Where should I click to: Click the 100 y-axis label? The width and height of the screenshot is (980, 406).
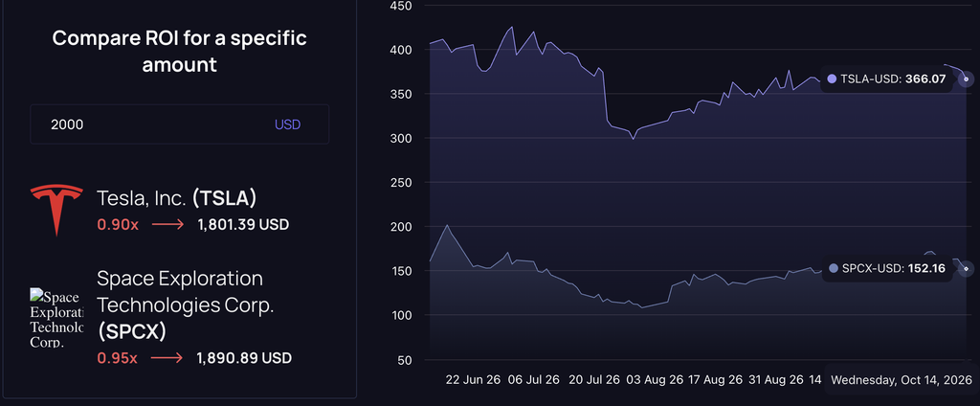[400, 315]
